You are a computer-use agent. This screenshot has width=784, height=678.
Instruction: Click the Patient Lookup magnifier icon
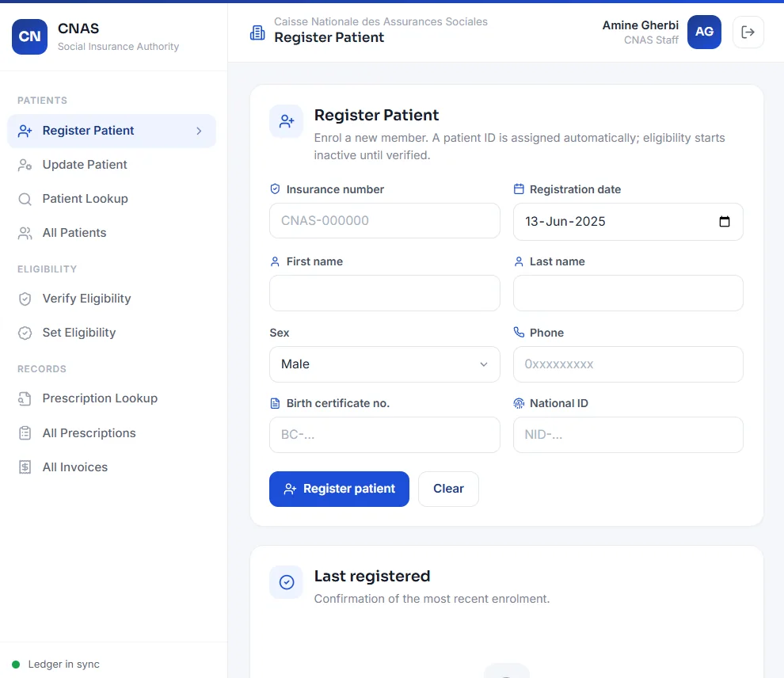click(25, 199)
